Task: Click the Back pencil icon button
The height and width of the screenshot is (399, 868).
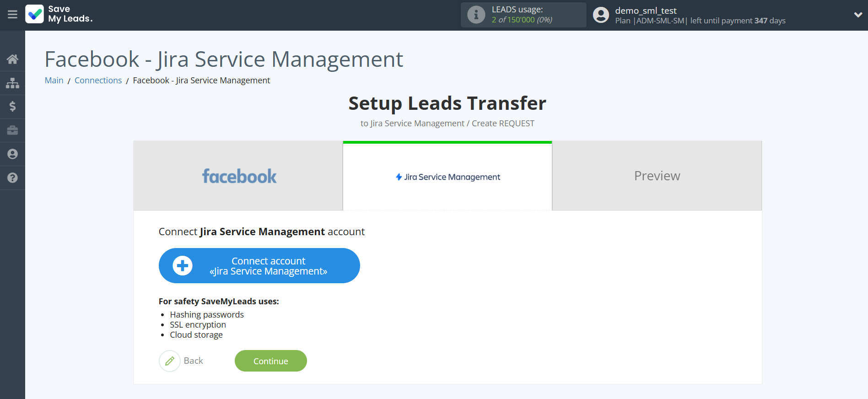Action: point(170,361)
